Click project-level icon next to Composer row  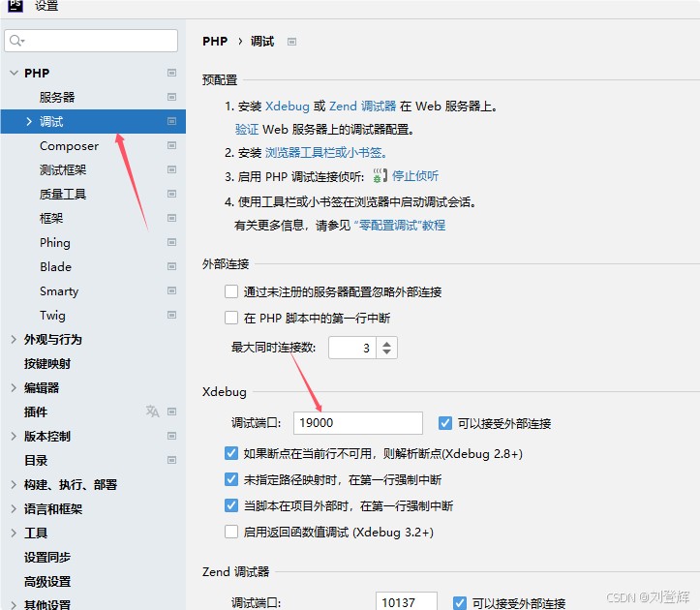point(171,145)
